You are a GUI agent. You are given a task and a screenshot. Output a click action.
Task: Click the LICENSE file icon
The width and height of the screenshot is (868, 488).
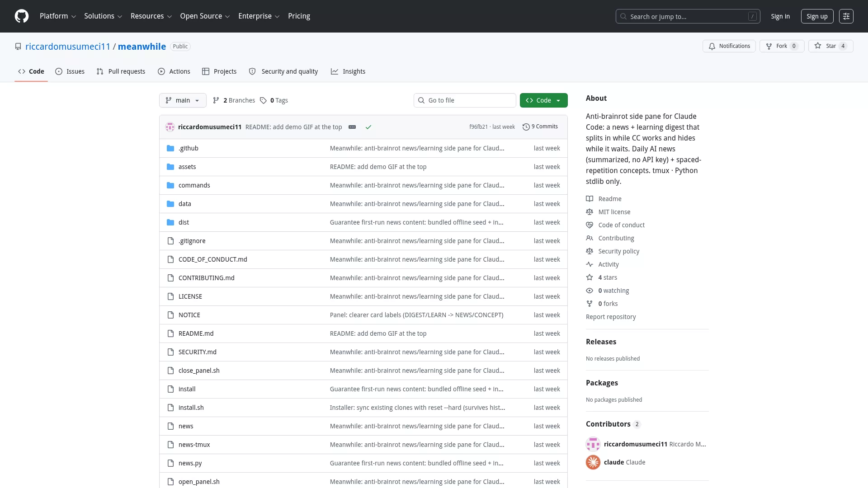click(170, 296)
